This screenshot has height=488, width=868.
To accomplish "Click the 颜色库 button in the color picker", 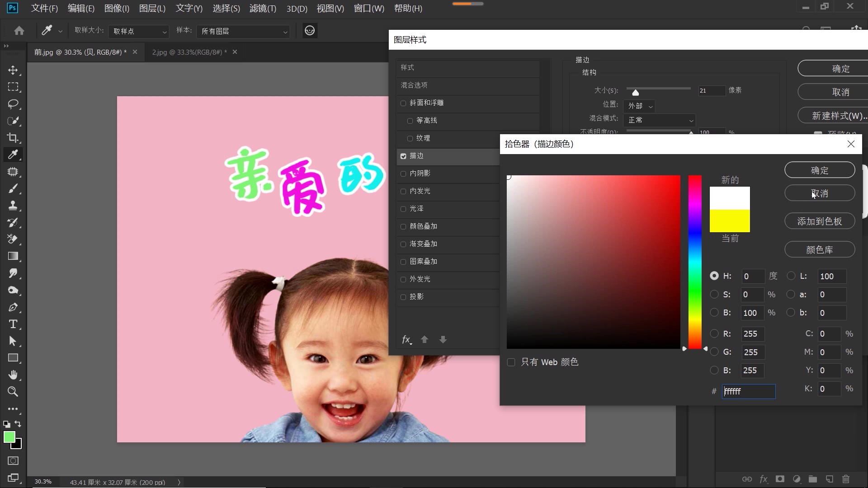I will point(819,249).
